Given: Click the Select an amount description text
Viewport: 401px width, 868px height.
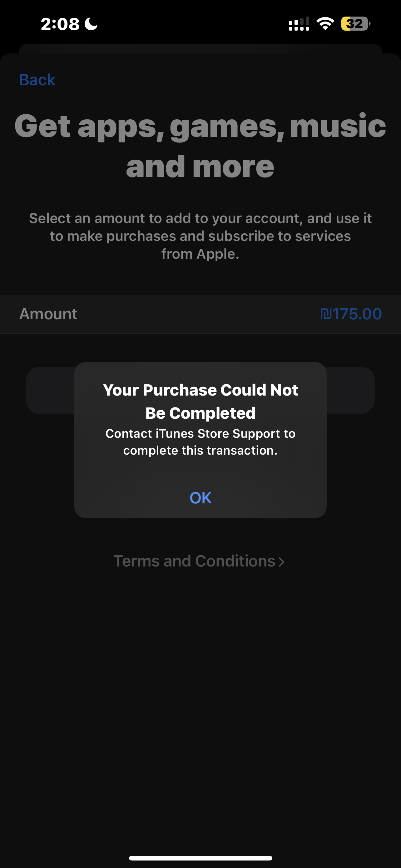Looking at the screenshot, I should point(200,236).
